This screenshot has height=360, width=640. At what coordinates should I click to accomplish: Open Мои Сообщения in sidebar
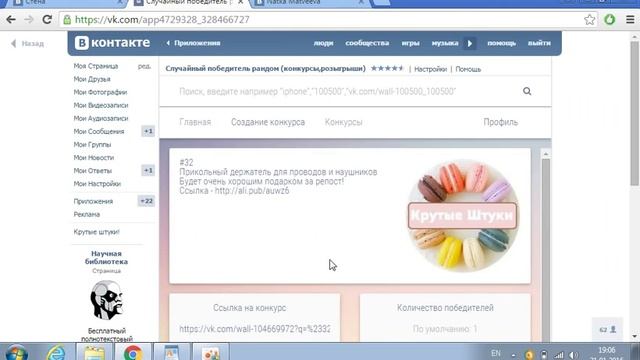99,131
